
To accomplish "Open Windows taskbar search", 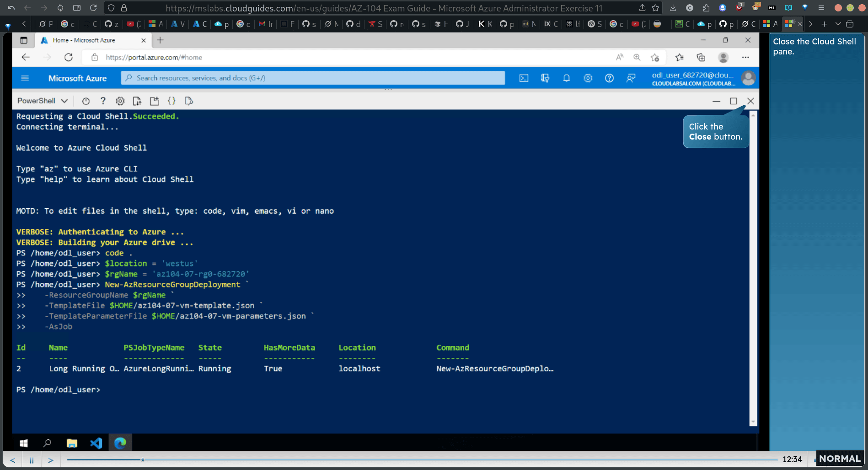I will tap(47, 443).
